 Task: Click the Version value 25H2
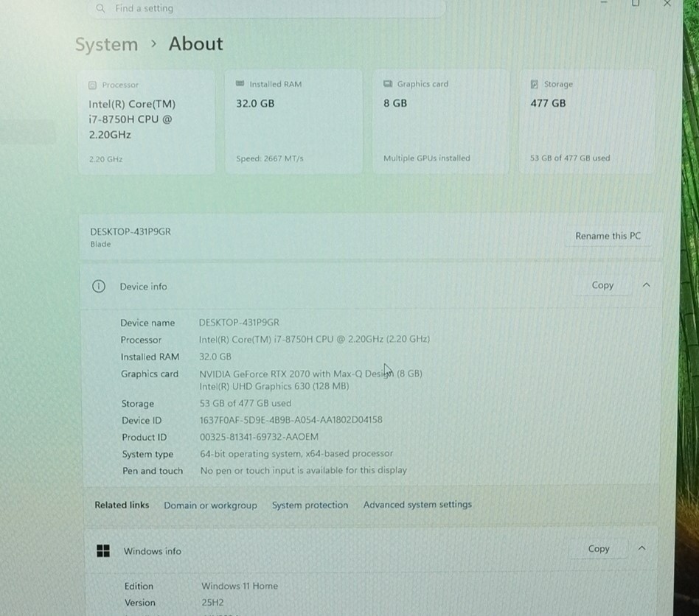[x=212, y=603]
